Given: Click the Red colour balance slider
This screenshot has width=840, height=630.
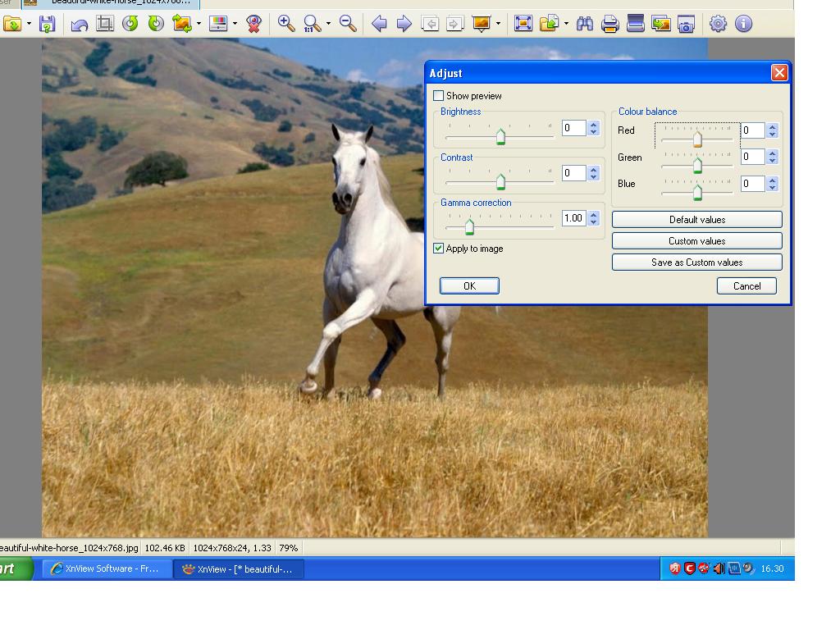Looking at the screenshot, I should pos(697,138).
